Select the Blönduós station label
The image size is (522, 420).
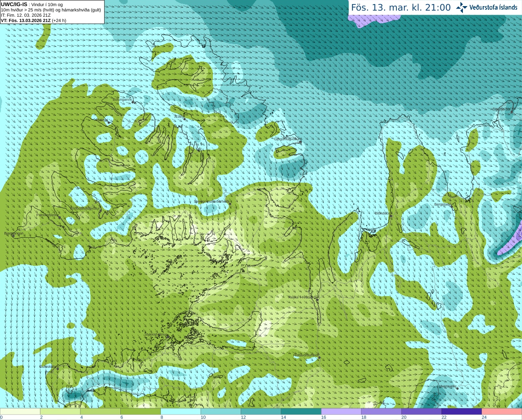383,213
